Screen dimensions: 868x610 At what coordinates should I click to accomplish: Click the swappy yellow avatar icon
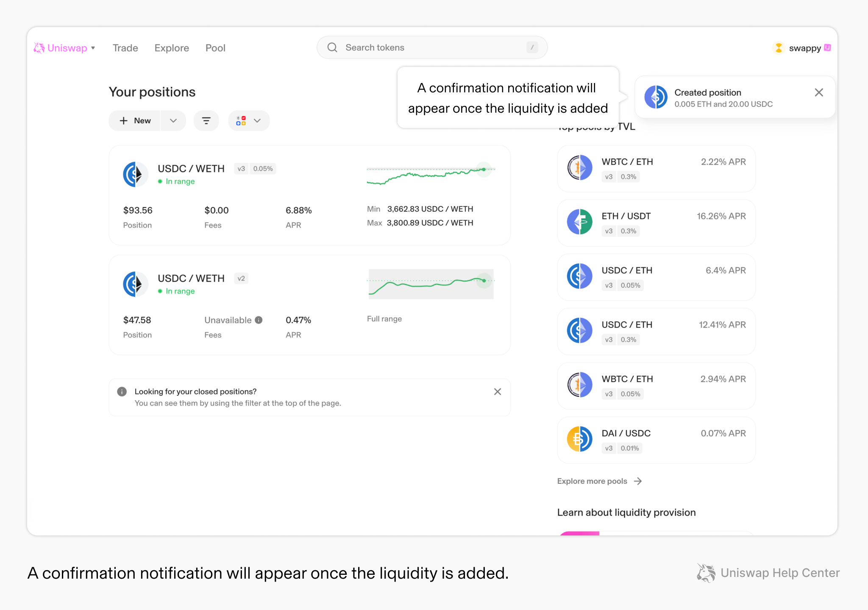point(779,48)
